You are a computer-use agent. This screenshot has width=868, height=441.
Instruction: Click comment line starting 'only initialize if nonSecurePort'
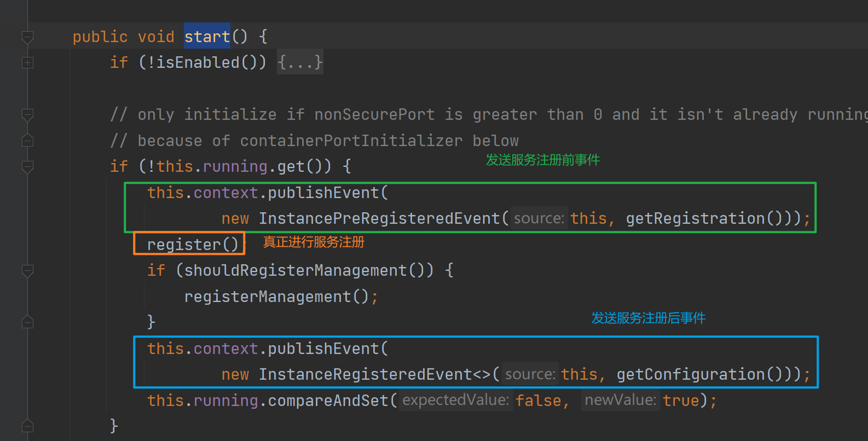pos(489,114)
